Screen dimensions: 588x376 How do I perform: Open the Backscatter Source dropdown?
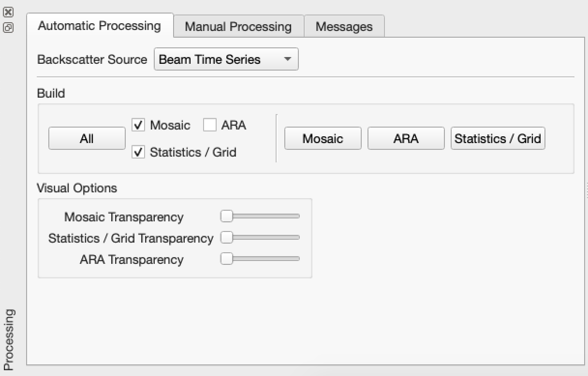pos(226,59)
